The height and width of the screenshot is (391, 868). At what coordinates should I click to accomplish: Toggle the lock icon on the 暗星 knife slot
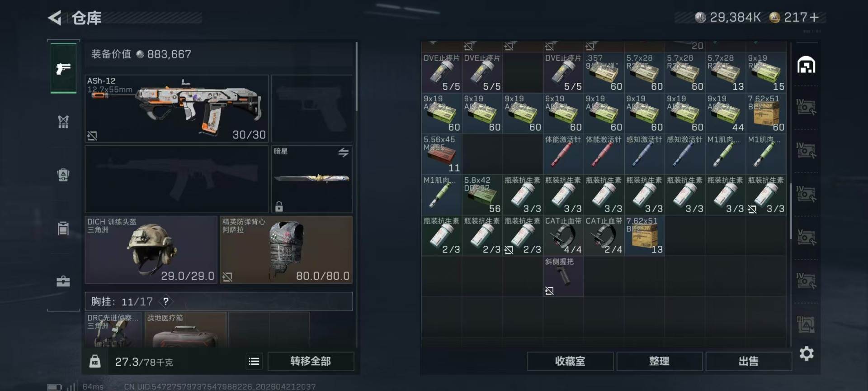(x=279, y=206)
